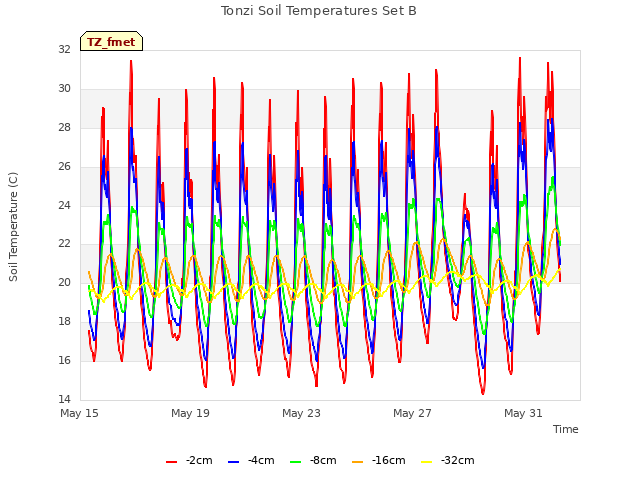Screen dimensions: 640x480
Task: Click the green -8cm legend color marker
Action: (296, 462)
